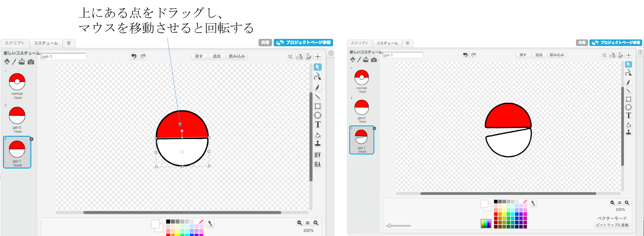644x236 pixels.
Task: Open コスチューム tab in right editor
Action: click(x=387, y=43)
